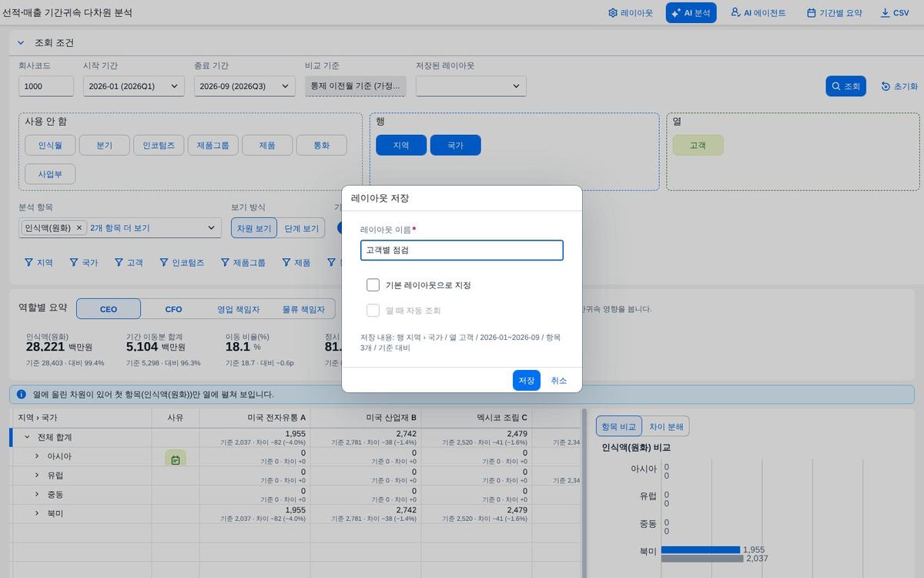Launch the AI 분석 button
Viewport: 924px width, 578px height.
coord(691,13)
